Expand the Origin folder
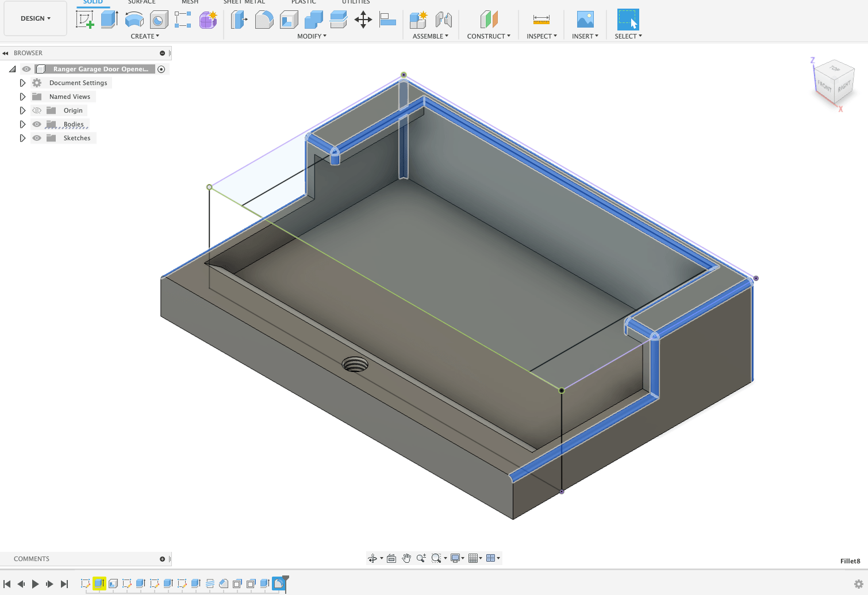Viewport: 868px width, 595px height. click(x=22, y=110)
